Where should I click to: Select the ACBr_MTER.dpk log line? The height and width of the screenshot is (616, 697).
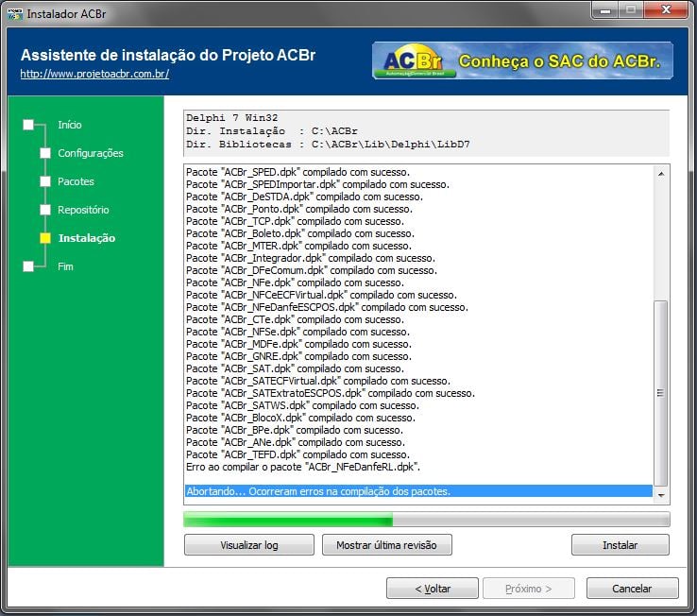pyautogui.click(x=298, y=246)
